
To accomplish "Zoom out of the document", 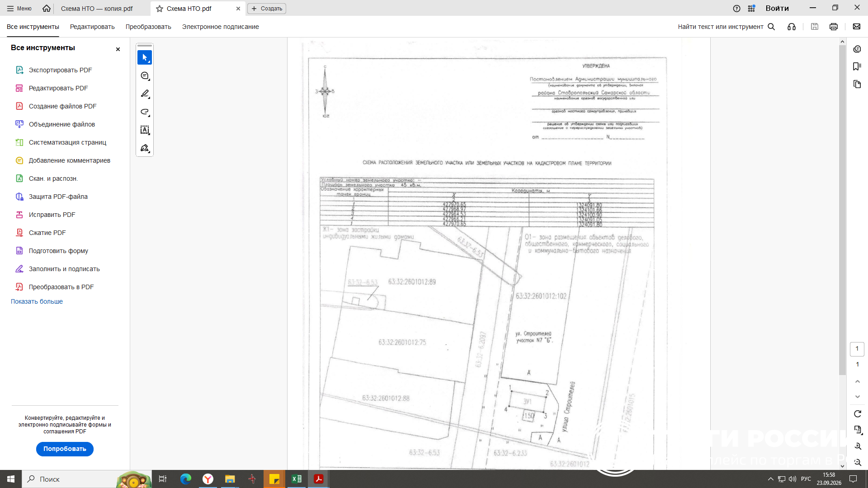I will (858, 462).
